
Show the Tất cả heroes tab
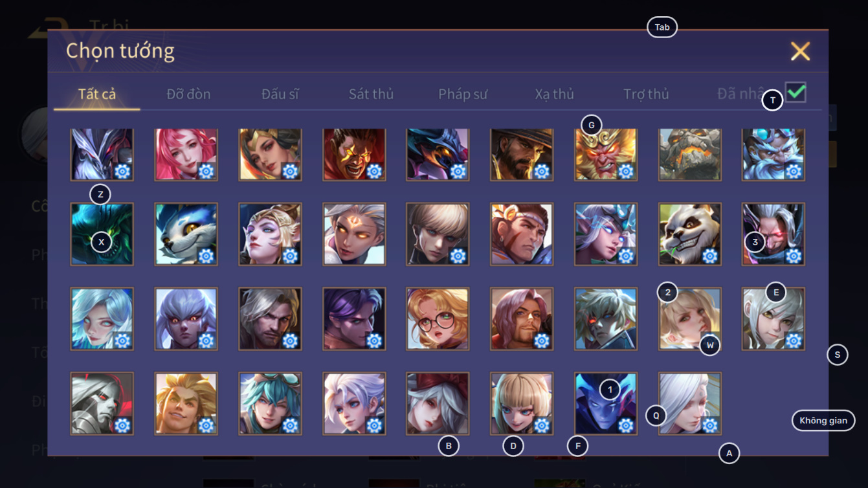click(x=97, y=94)
